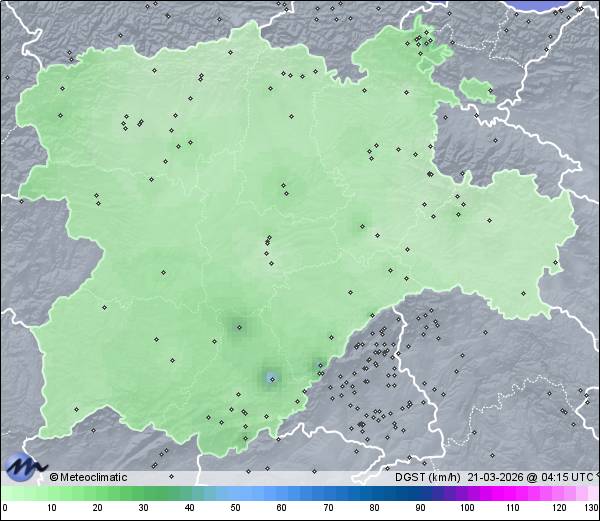600x521 pixels.
Task: Click the 30 value green legend swatch
Action: click(143, 494)
